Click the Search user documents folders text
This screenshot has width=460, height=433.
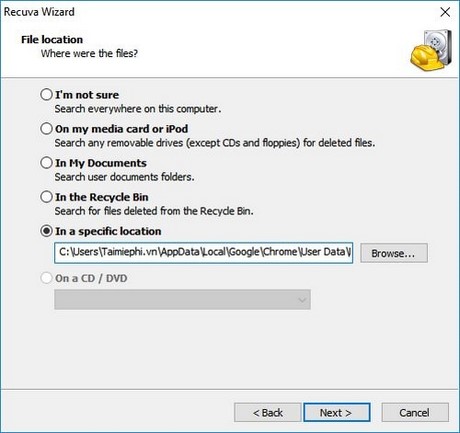[x=124, y=177]
